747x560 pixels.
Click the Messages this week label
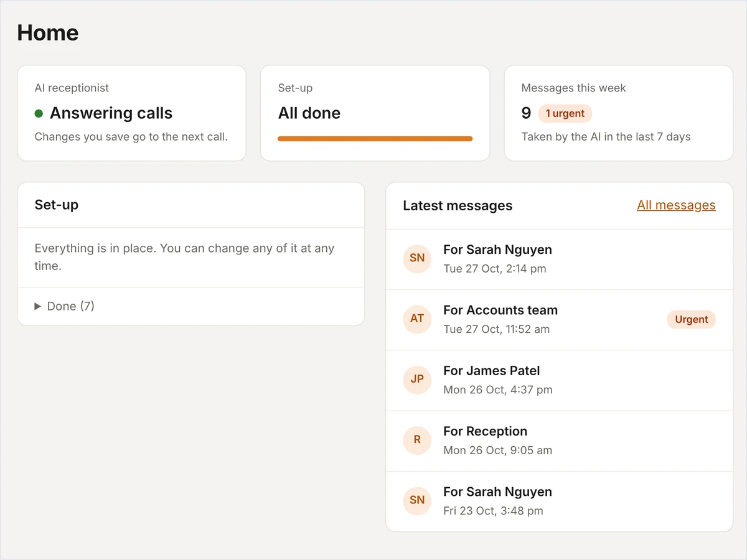(573, 88)
